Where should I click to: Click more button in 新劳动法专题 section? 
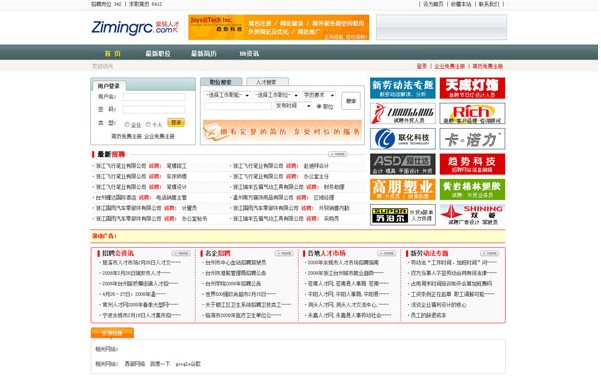click(x=489, y=253)
